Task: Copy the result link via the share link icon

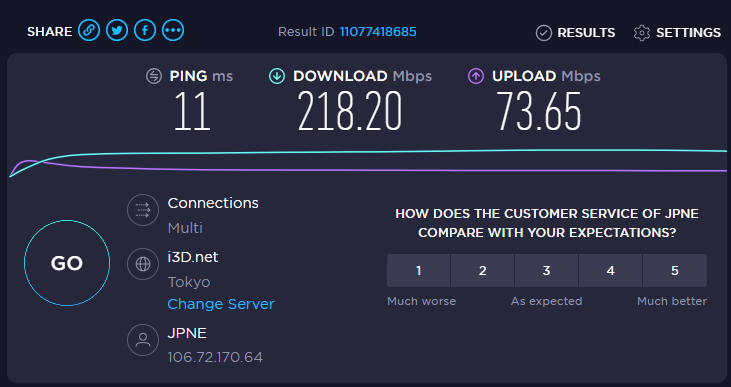Action: click(x=89, y=31)
